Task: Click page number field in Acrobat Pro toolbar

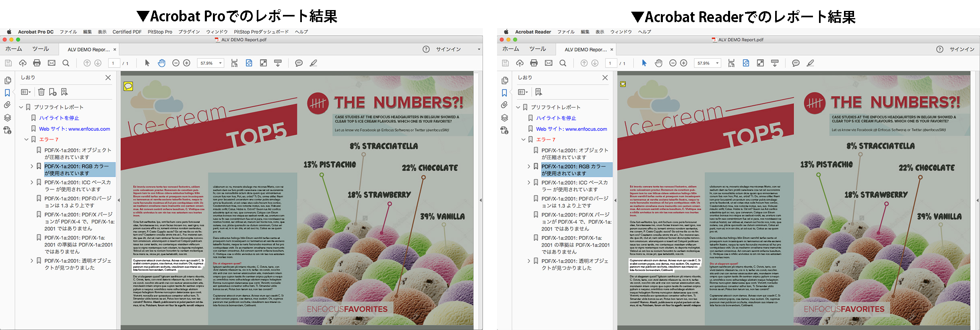Action: (113, 63)
